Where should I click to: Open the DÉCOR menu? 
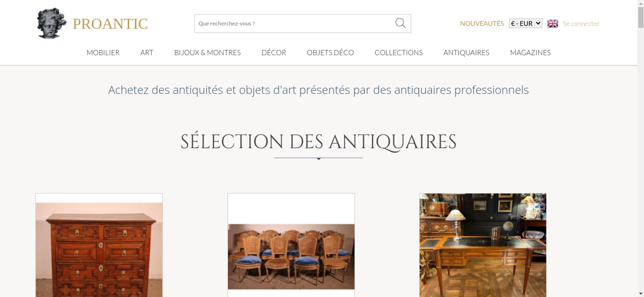[x=274, y=52]
